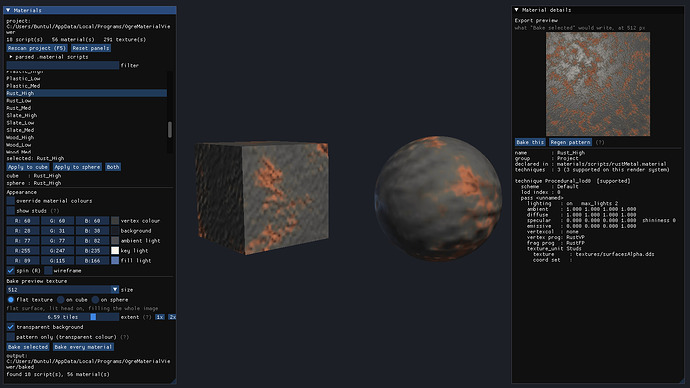Enable show studs checkbox

11,211
